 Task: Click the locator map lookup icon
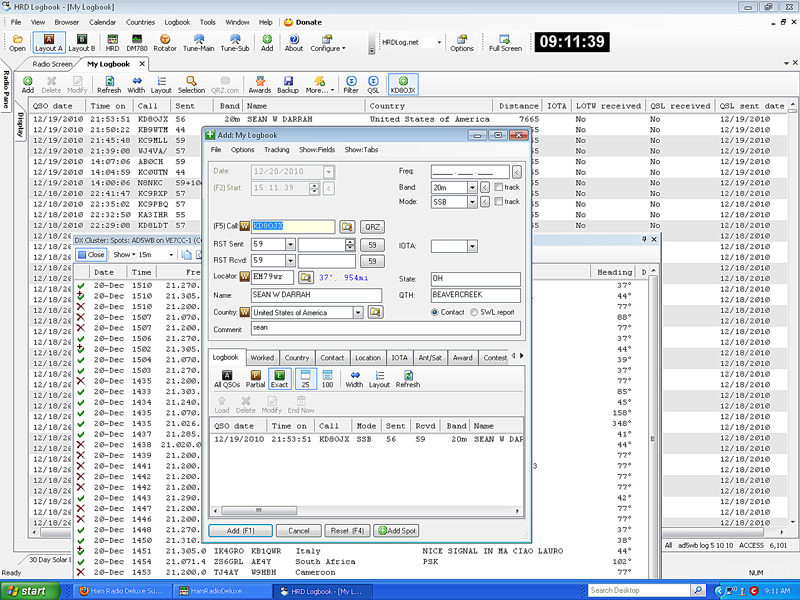click(x=306, y=277)
